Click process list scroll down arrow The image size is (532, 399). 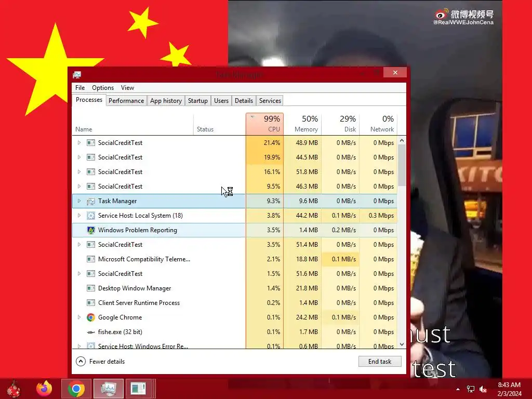[x=402, y=344]
